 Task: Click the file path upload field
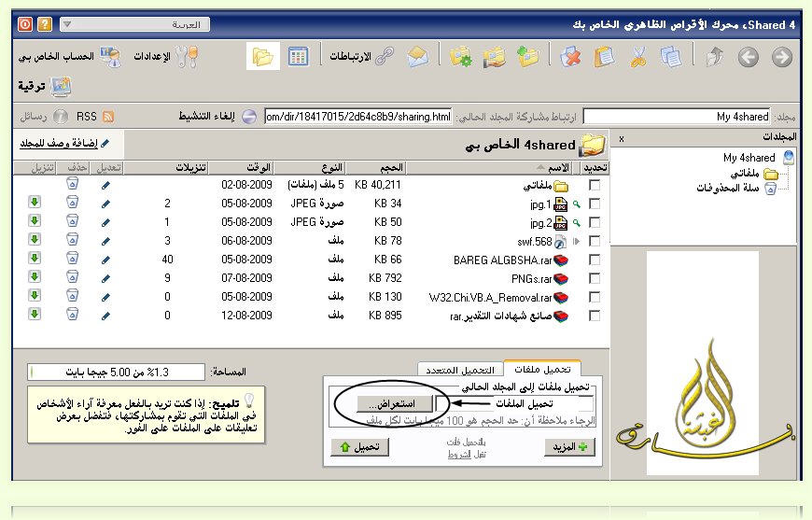514,403
